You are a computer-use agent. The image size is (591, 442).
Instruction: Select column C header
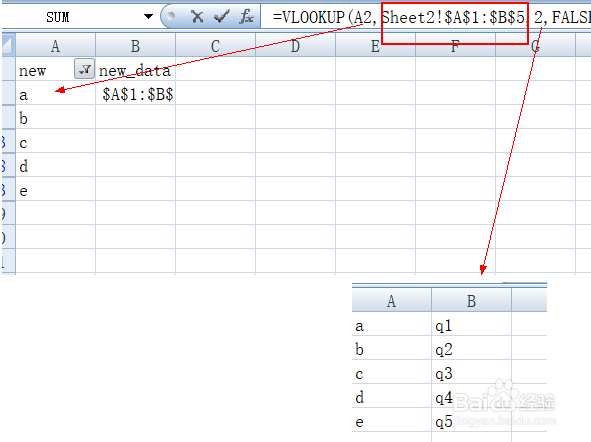point(215,46)
